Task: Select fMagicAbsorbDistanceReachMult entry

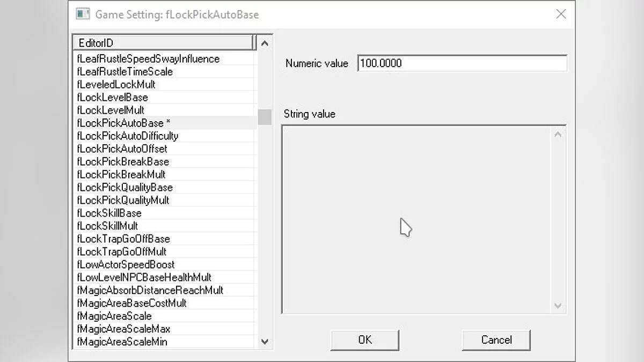Action: pos(150,290)
